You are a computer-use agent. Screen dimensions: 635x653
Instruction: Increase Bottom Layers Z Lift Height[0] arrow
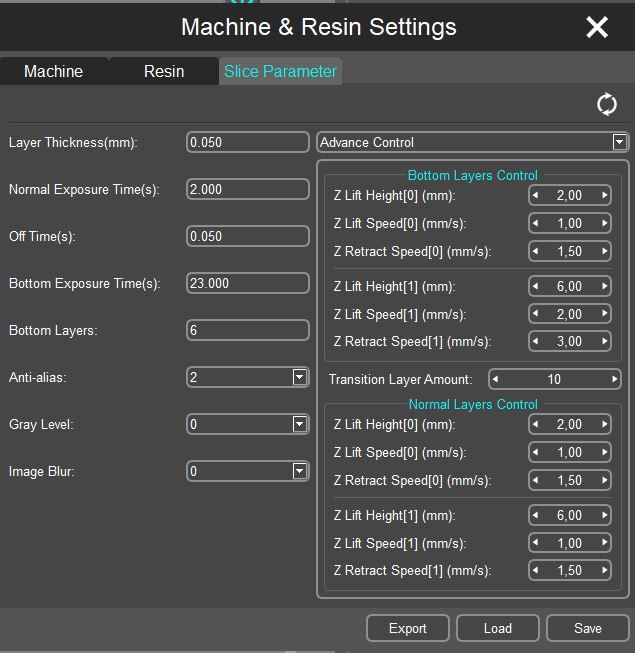pos(605,196)
